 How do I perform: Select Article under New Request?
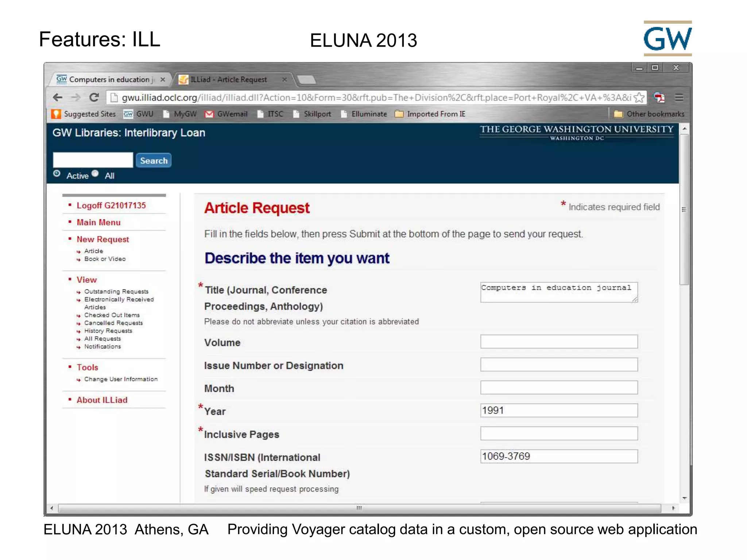tap(94, 251)
